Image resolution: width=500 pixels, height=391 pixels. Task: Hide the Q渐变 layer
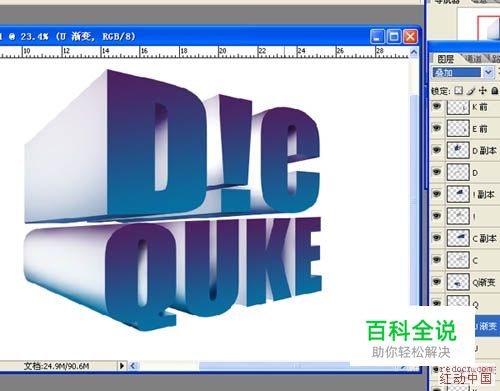point(437,282)
